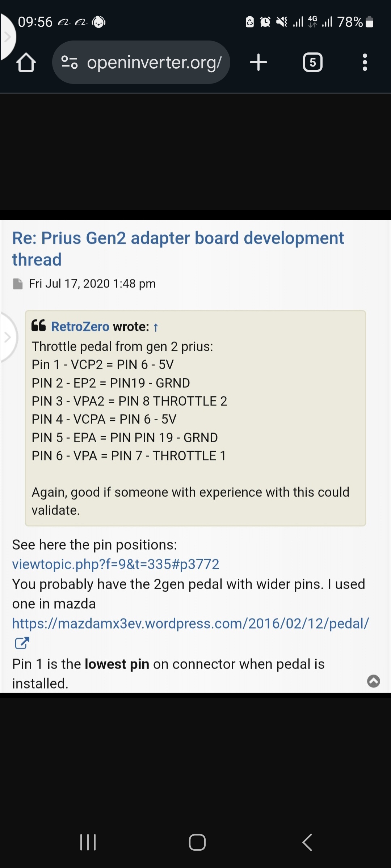
Task: Tap the battery percentage in status bar
Action: (x=350, y=22)
